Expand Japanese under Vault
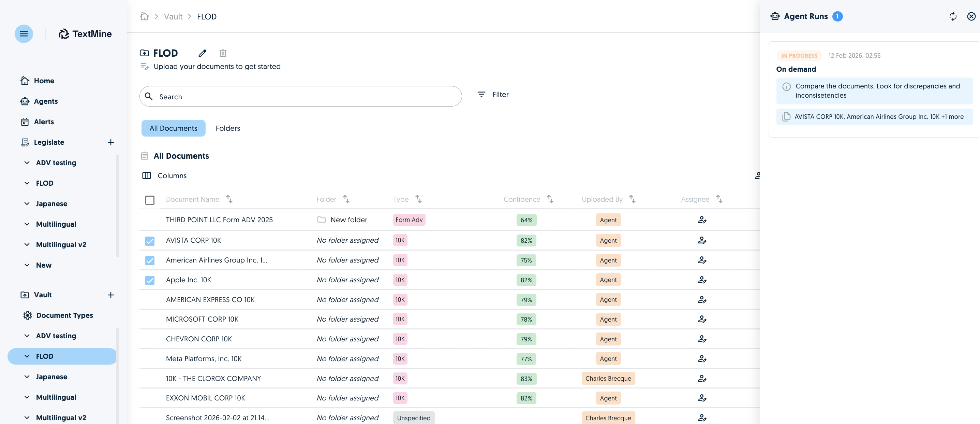The image size is (980, 424). [27, 377]
